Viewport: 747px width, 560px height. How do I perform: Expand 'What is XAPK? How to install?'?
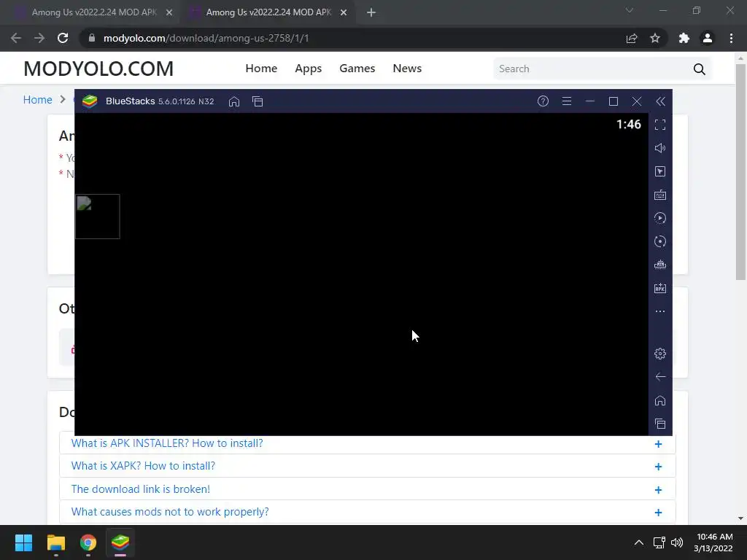point(368,466)
